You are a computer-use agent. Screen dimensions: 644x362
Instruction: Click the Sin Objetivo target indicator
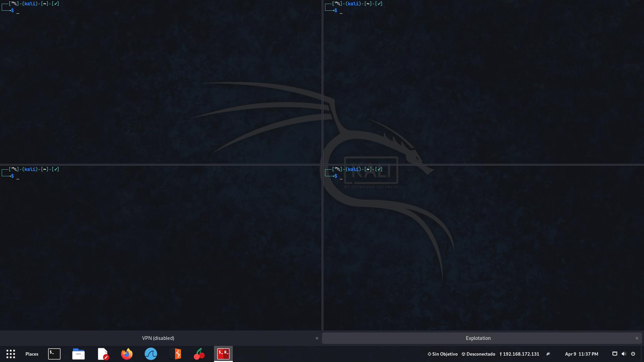click(442, 354)
